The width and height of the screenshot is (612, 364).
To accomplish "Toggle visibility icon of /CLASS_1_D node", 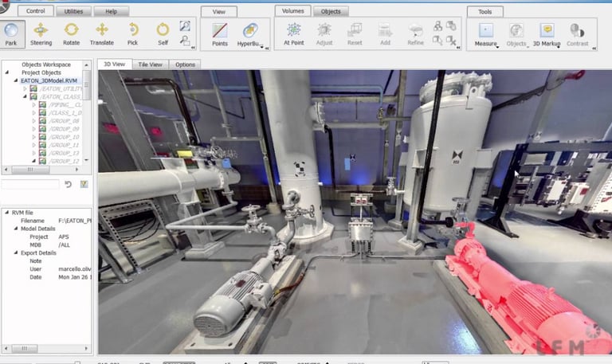I will click(42, 113).
